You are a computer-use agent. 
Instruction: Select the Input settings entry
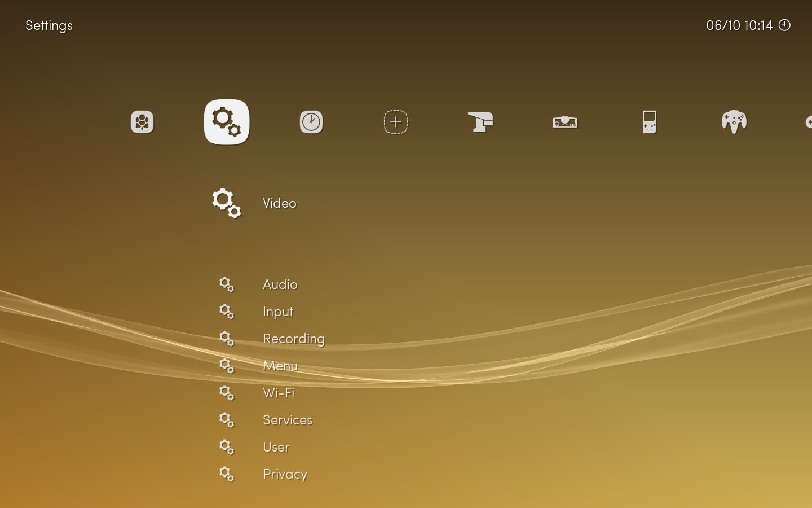click(278, 312)
